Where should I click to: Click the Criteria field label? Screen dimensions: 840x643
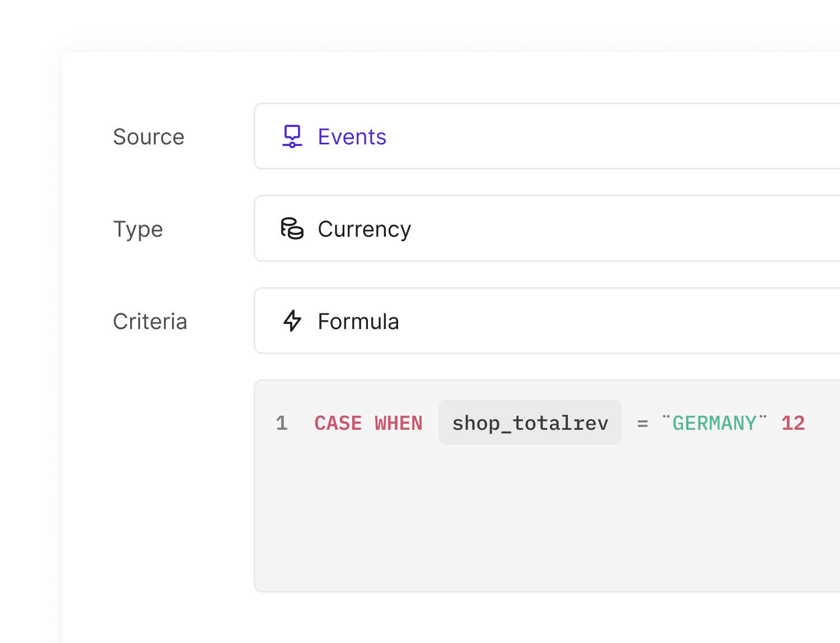pyautogui.click(x=150, y=322)
